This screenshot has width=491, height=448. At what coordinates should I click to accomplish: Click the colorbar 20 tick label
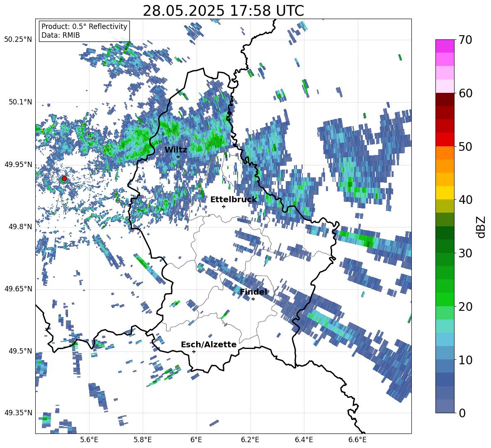[x=465, y=307]
